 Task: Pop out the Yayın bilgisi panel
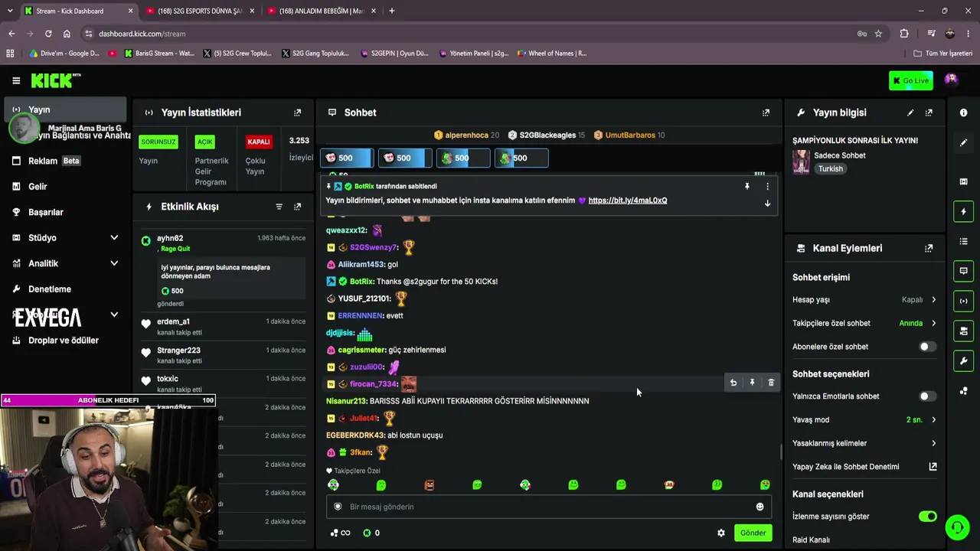[x=929, y=112]
